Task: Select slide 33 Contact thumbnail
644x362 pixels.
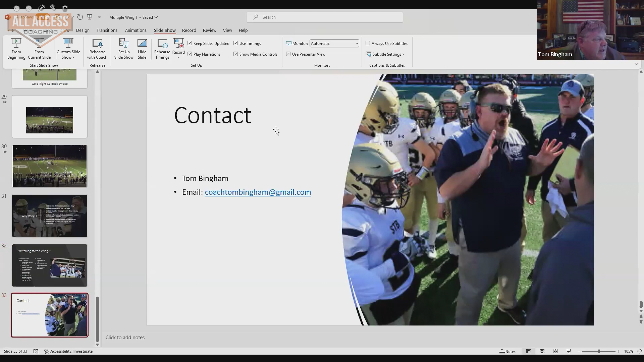Action: tap(50, 315)
